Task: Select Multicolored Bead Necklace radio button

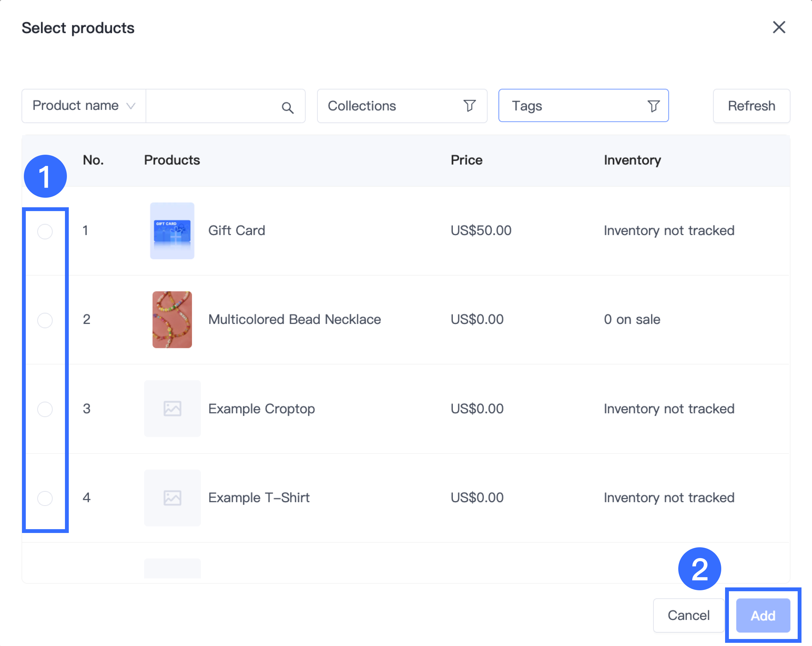Action: coord(45,320)
